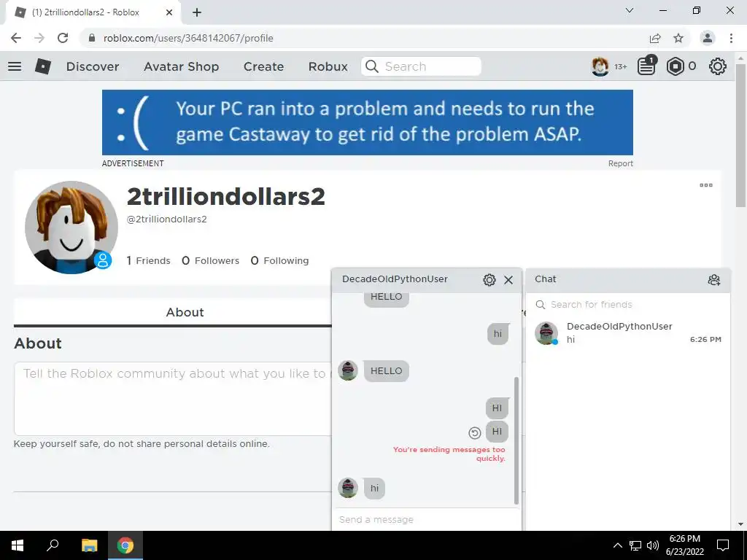Open the profile three-dots options menu
The image size is (747, 560).
coord(706,185)
